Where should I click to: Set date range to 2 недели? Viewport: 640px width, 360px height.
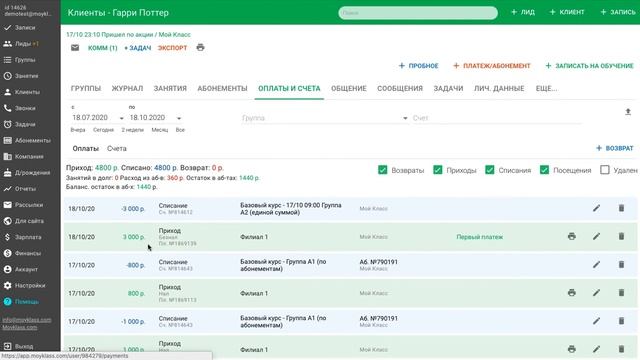pos(133,130)
